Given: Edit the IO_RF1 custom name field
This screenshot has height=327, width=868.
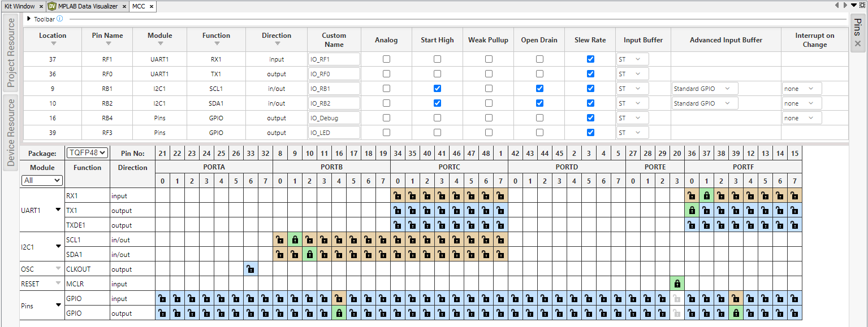Looking at the screenshot, I should click(334, 59).
